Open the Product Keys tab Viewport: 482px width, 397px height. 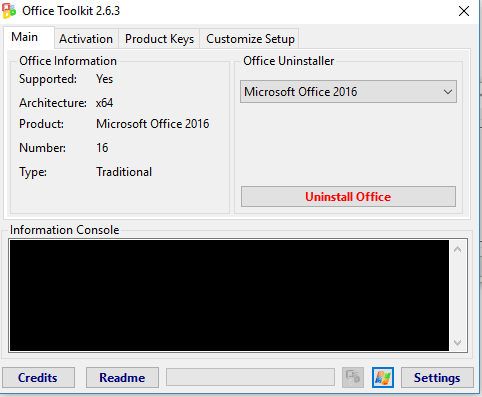click(x=159, y=39)
